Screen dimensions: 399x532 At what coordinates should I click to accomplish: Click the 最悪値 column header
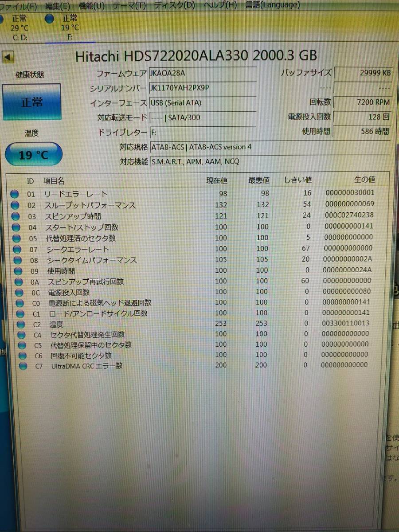pyautogui.click(x=259, y=180)
